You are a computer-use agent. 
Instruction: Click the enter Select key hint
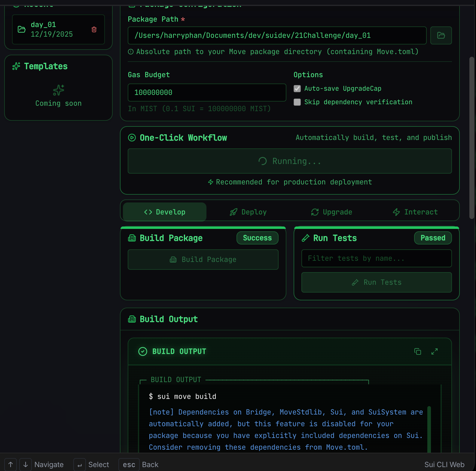[x=80, y=465]
